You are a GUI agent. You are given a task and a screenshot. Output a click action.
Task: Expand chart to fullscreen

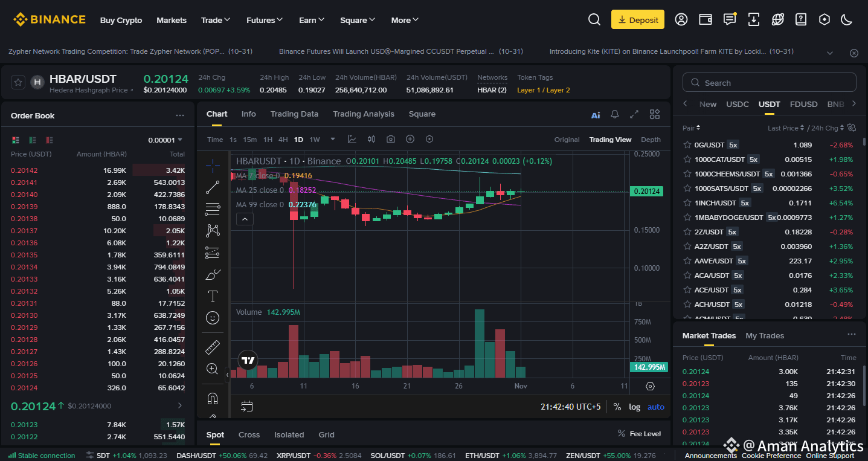tap(634, 114)
